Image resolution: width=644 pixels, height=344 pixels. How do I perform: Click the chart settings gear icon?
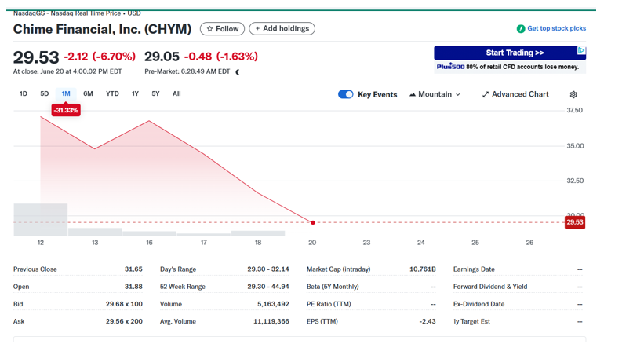coord(573,94)
